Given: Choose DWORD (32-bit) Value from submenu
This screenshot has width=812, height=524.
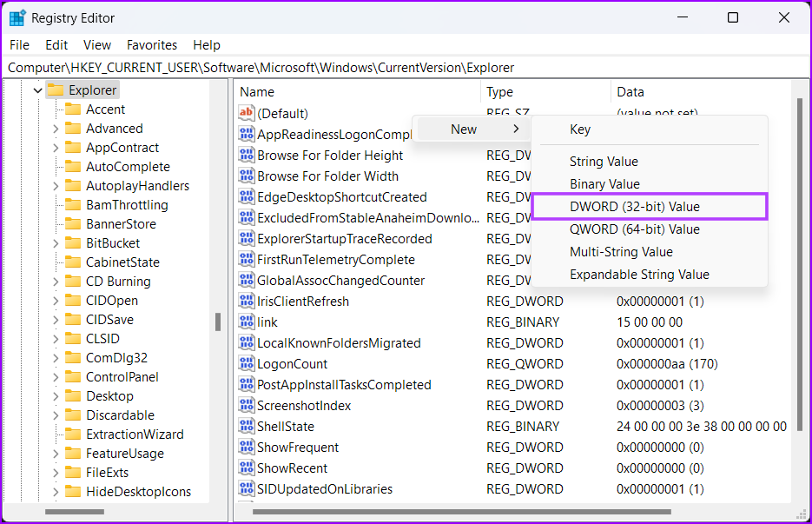Looking at the screenshot, I should pos(650,207).
